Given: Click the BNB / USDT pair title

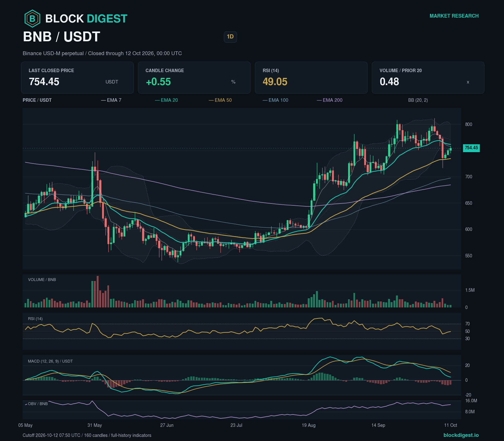Looking at the screenshot, I should tap(61, 37).
